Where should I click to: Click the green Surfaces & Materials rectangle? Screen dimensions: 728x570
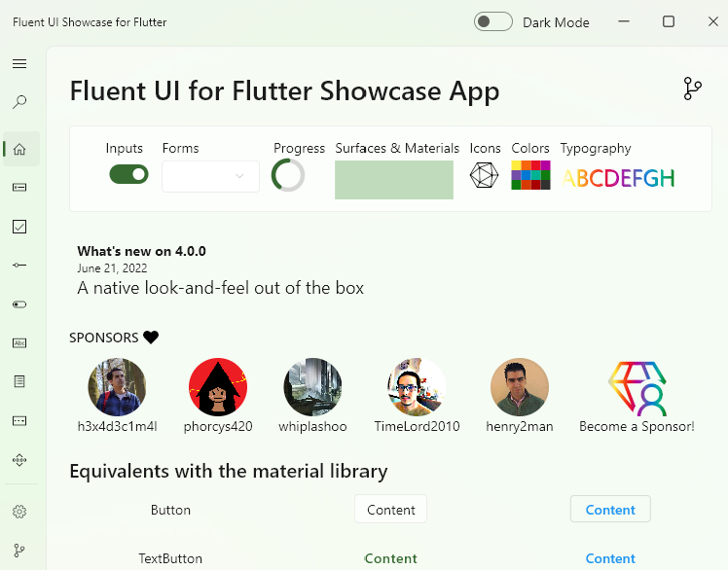[394, 180]
